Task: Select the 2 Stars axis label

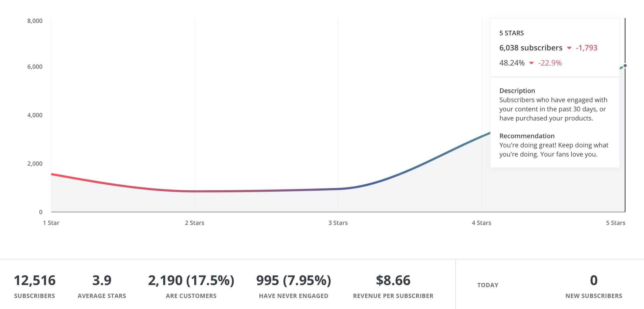Action: [x=194, y=223]
